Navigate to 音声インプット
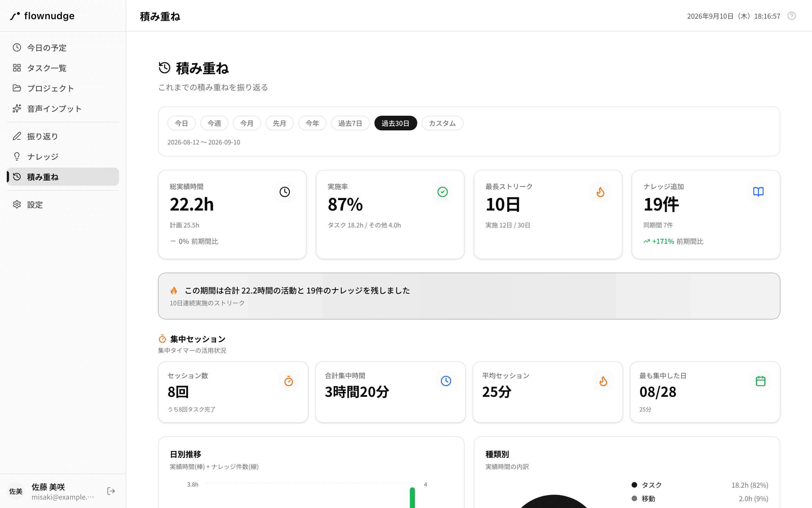Image resolution: width=812 pixels, height=508 pixels. coord(63,109)
